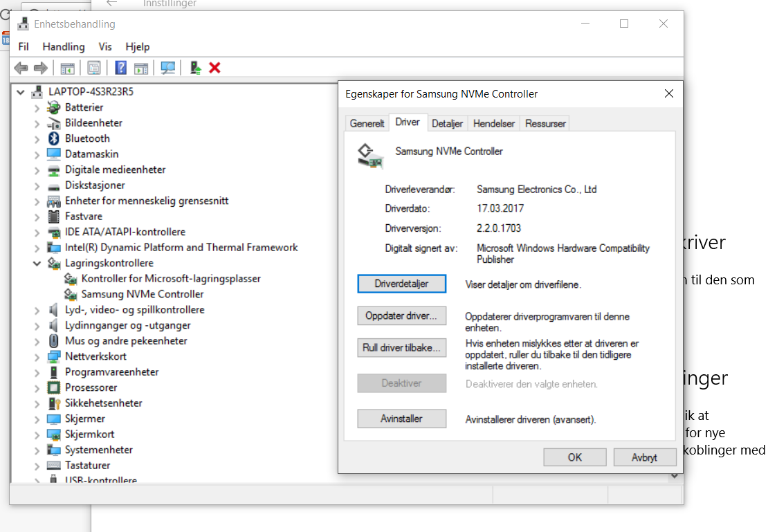Expand the Diskstasjoner category
The width and height of the screenshot is (777, 532).
37,185
